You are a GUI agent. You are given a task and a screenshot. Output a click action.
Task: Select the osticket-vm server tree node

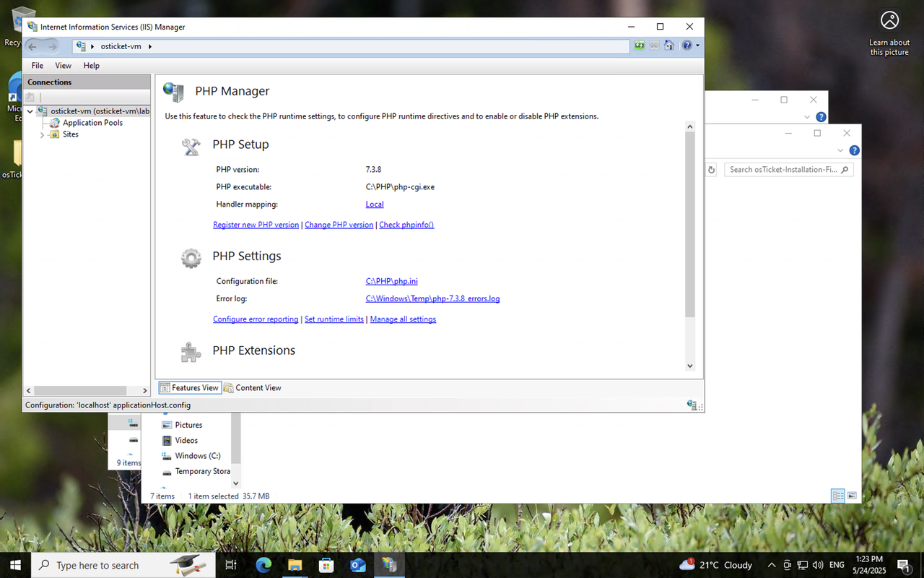pyautogui.click(x=100, y=111)
